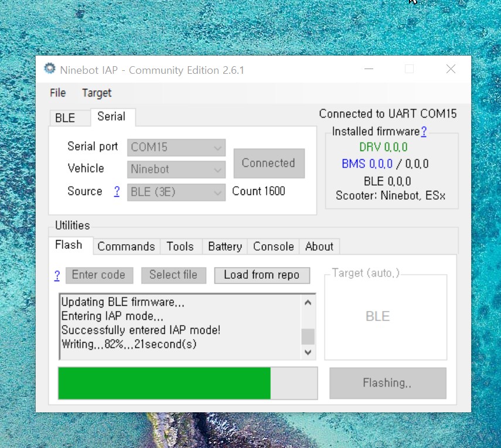The height and width of the screenshot is (448, 501).
Task: Click the Flashing.. button
Action: coord(387,383)
